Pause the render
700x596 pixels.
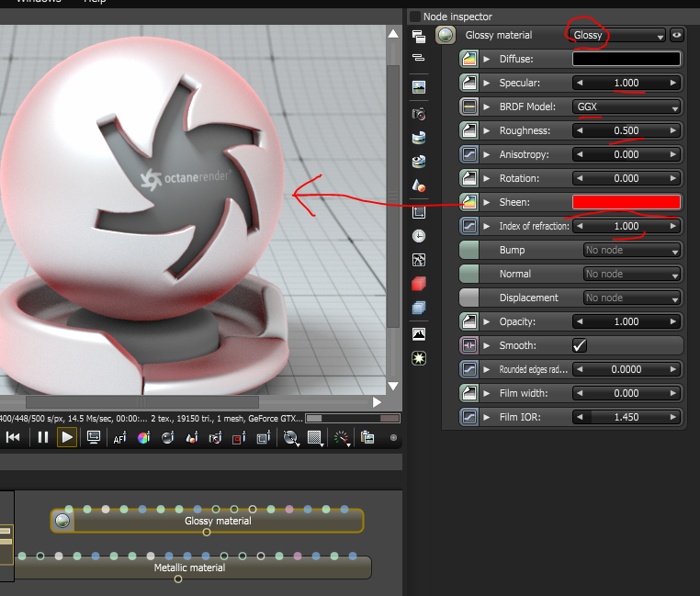point(43,437)
